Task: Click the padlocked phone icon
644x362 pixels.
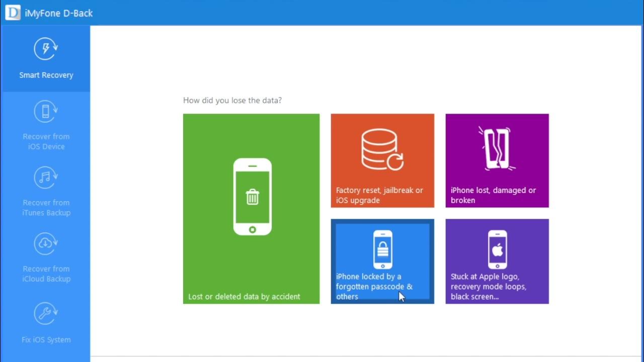Action: tap(383, 249)
